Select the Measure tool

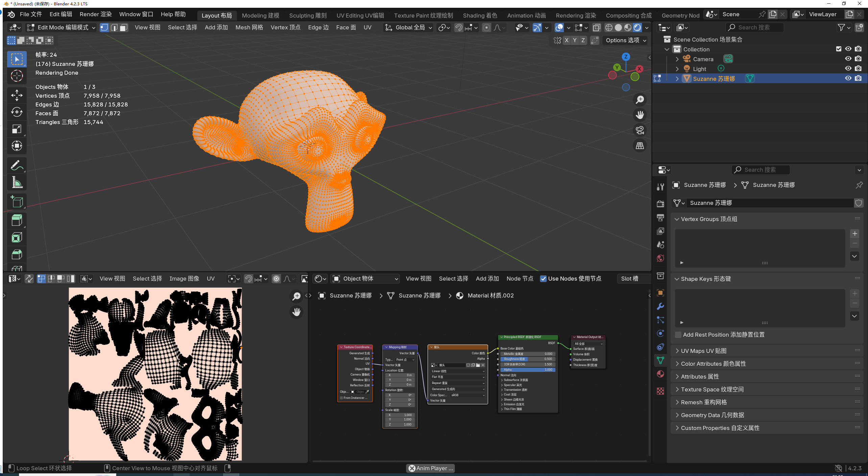[x=17, y=183]
